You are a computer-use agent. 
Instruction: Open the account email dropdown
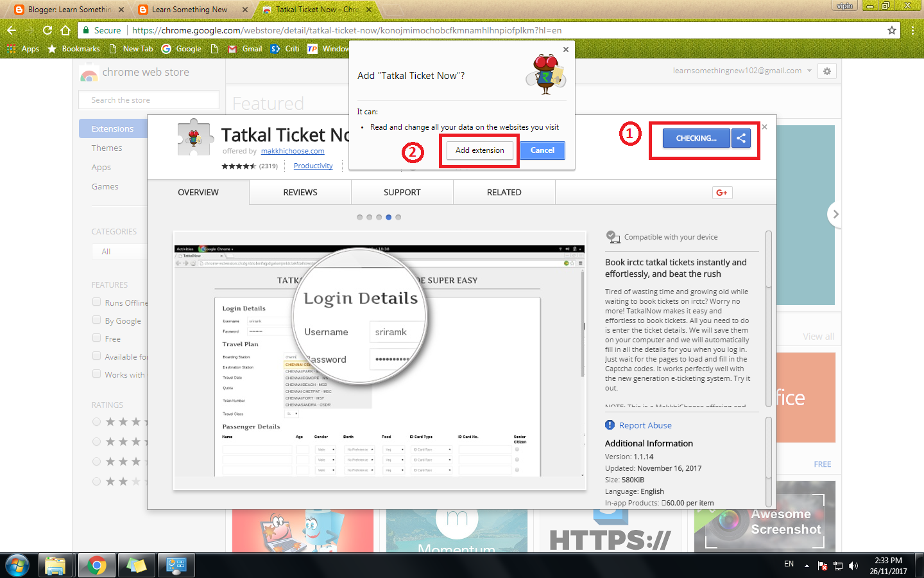(742, 71)
